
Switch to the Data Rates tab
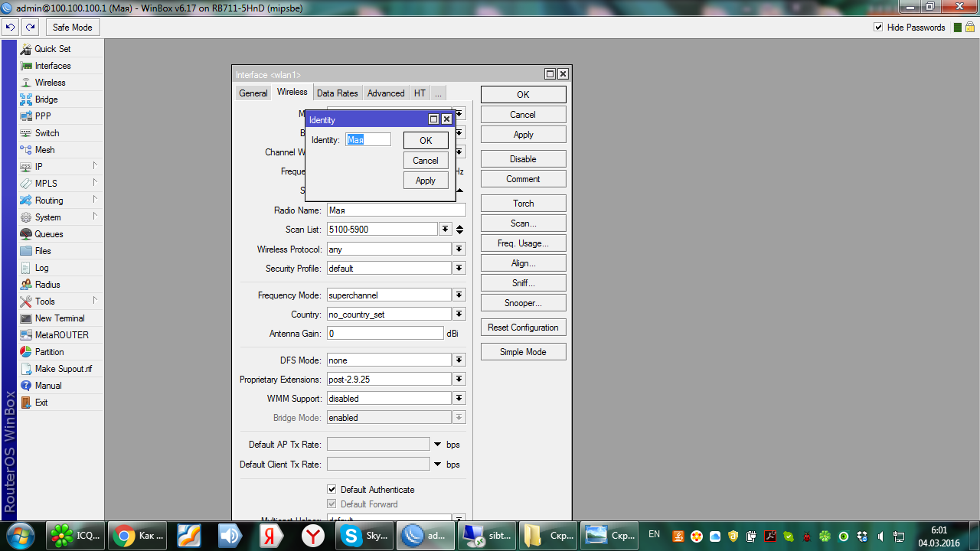click(x=337, y=93)
